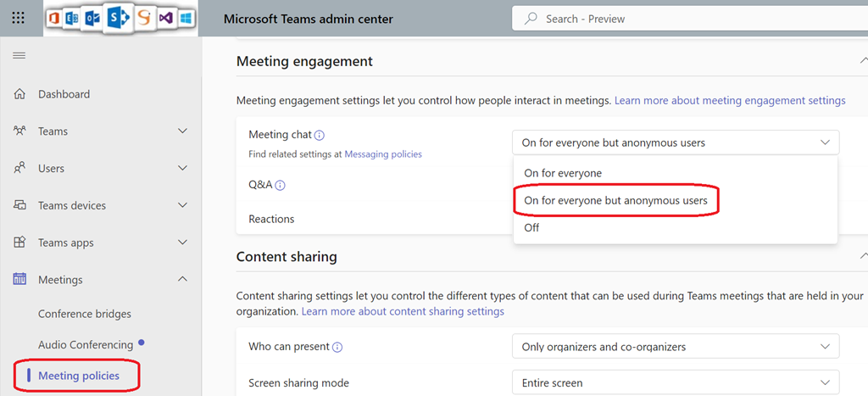
Task: Click the info icon beside Meeting chat
Action: 320,135
